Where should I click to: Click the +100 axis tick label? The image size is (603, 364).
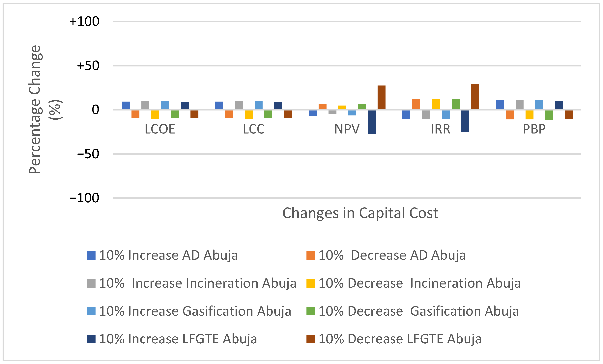point(84,21)
